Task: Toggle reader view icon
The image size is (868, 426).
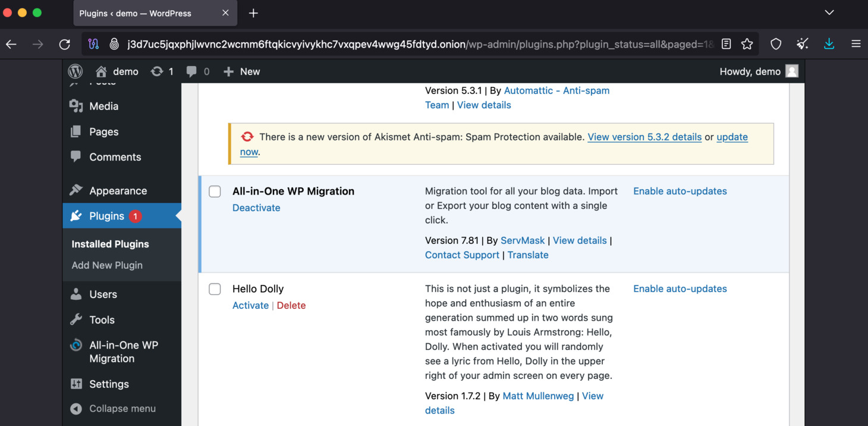Action: click(x=726, y=44)
